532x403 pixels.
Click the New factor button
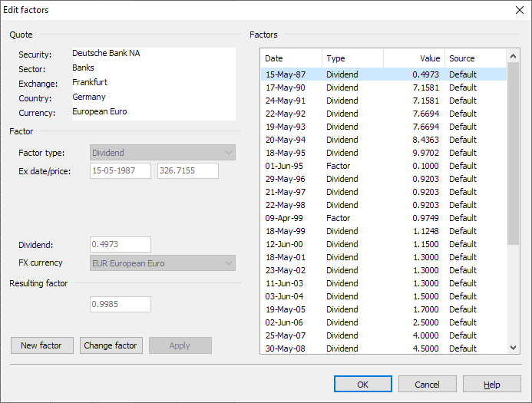tap(41, 345)
